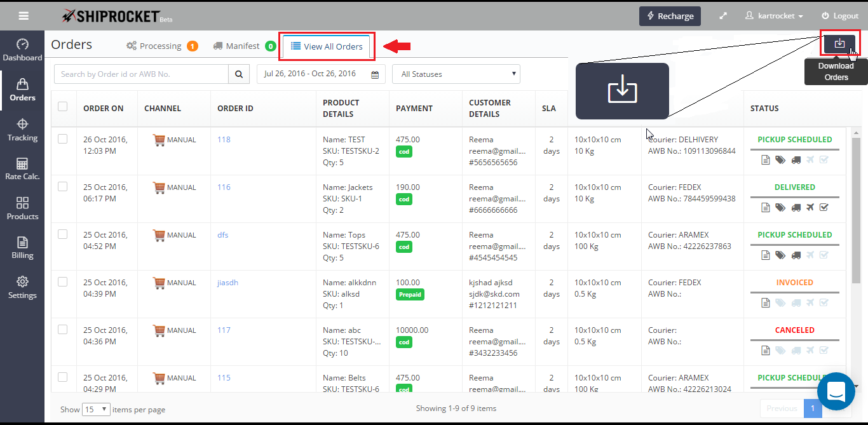Screen dimensions: 868x425
Task: Open order ID 116 link
Action: point(224,187)
